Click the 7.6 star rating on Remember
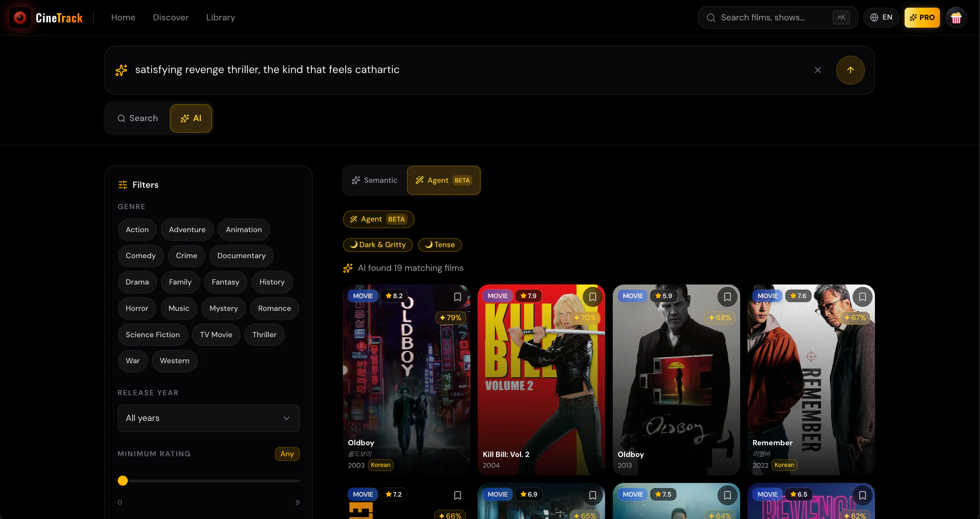Image resolution: width=980 pixels, height=519 pixels. click(798, 296)
